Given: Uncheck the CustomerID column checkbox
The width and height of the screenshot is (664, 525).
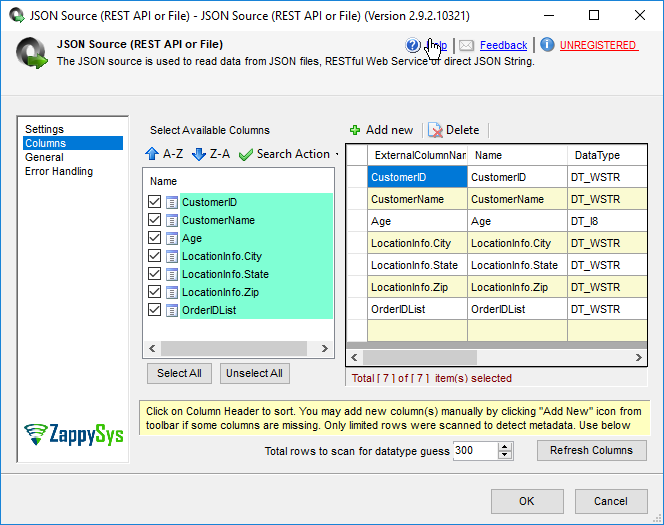Looking at the screenshot, I should 155,202.
